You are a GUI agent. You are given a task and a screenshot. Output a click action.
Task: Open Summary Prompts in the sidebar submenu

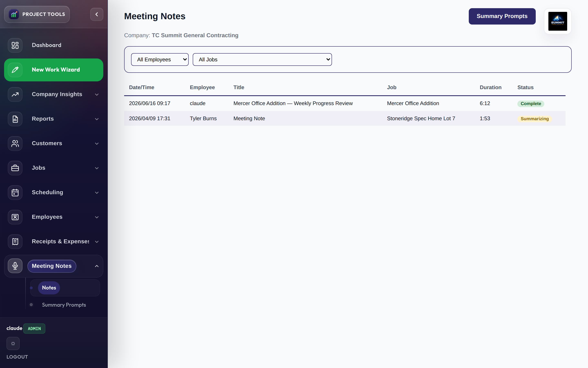pos(64,305)
